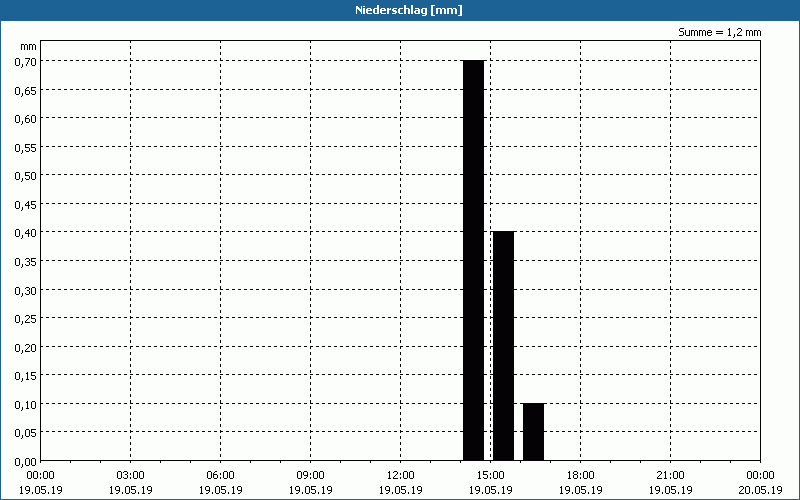The image size is (800, 500).
Task: Select the precipitation bar reaching 0,40 mm
Action: (504, 346)
